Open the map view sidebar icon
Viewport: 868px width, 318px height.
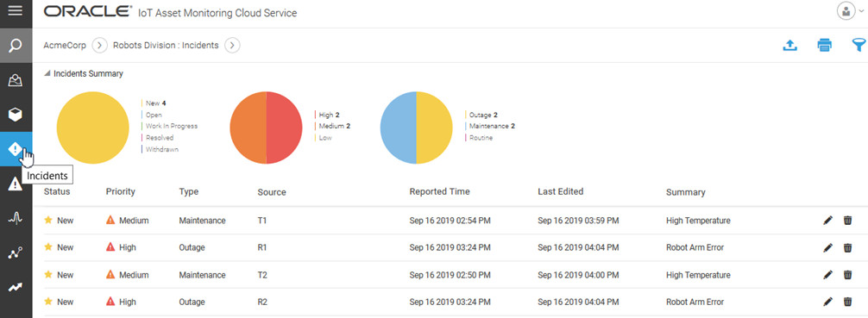click(x=16, y=80)
